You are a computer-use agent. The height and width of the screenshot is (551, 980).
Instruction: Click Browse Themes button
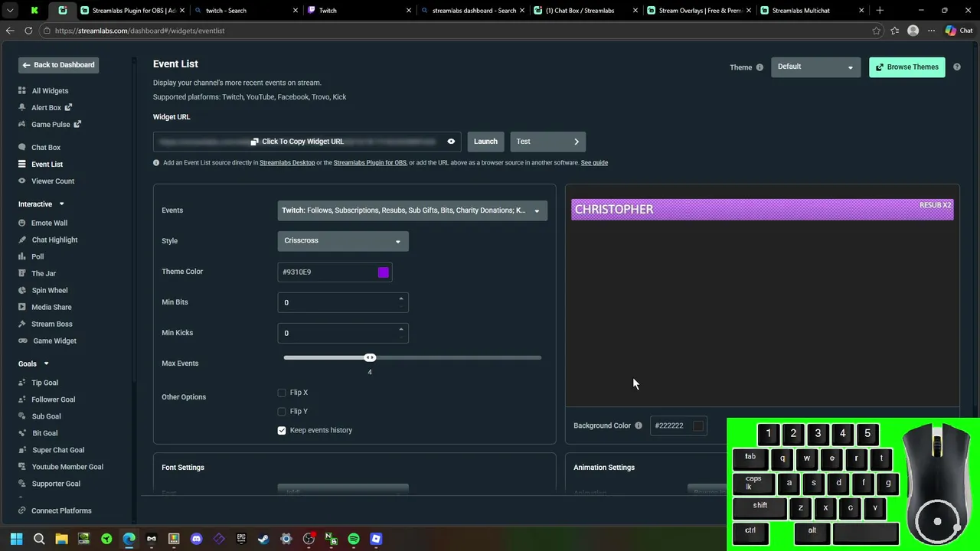(x=906, y=67)
